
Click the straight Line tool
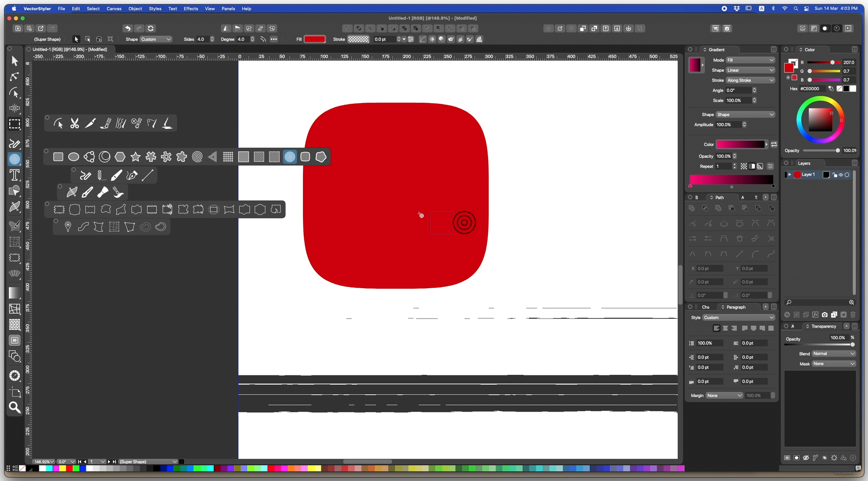click(147, 175)
